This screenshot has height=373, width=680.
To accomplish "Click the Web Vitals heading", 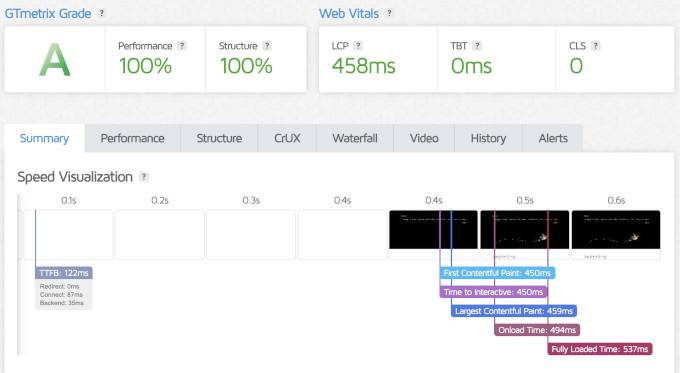I will [x=349, y=13].
